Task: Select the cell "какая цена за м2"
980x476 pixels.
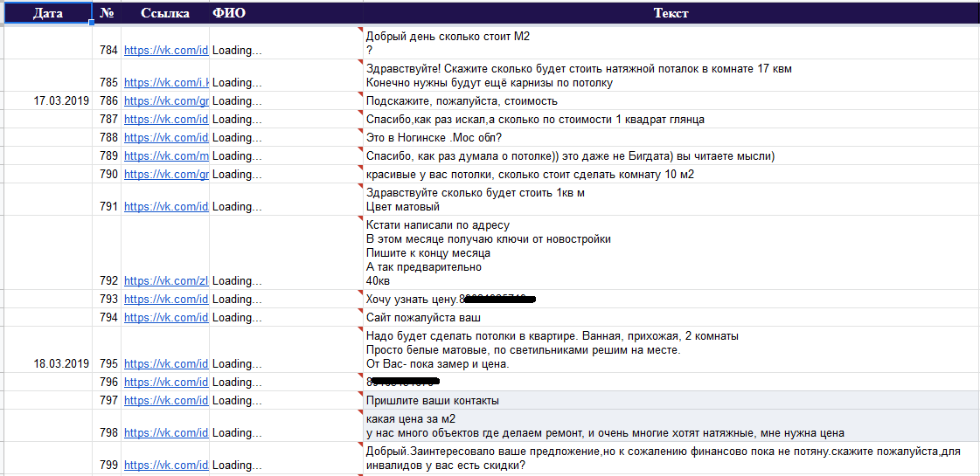Action: point(671,425)
